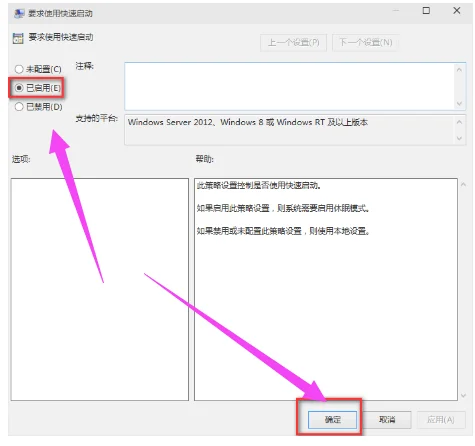Click the policy setting icon beside 要求使用快速启动
The height and width of the screenshot is (446, 475).
(x=18, y=38)
